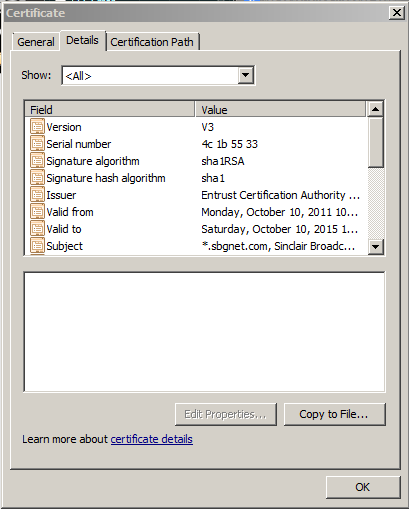Click the Signature algorithm field icon
The width and height of the screenshot is (409, 509).
(x=37, y=161)
